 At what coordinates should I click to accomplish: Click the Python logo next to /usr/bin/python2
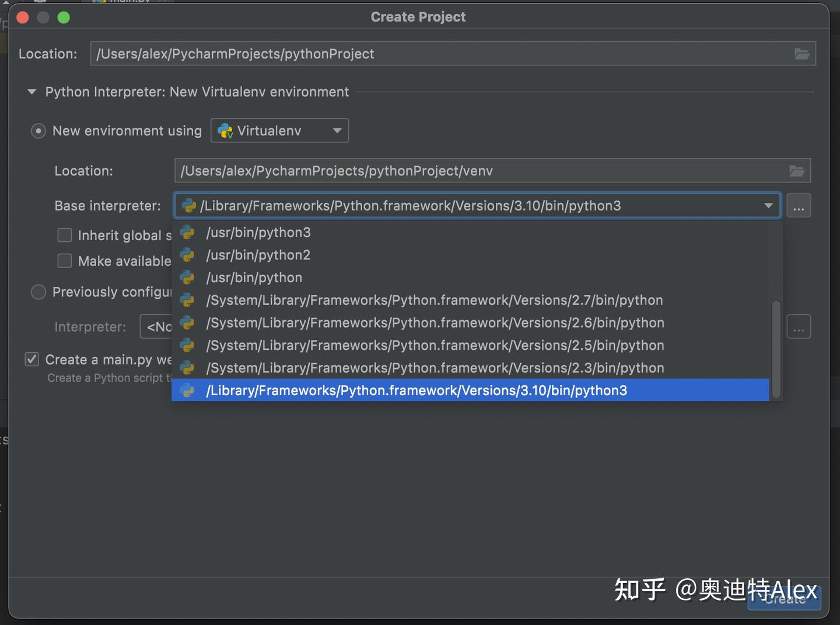pos(187,255)
